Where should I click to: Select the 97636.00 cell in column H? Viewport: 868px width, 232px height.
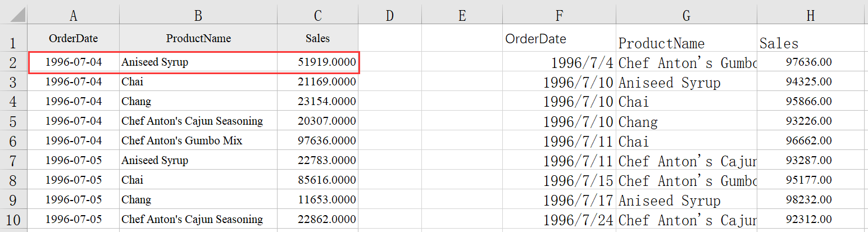(x=810, y=62)
